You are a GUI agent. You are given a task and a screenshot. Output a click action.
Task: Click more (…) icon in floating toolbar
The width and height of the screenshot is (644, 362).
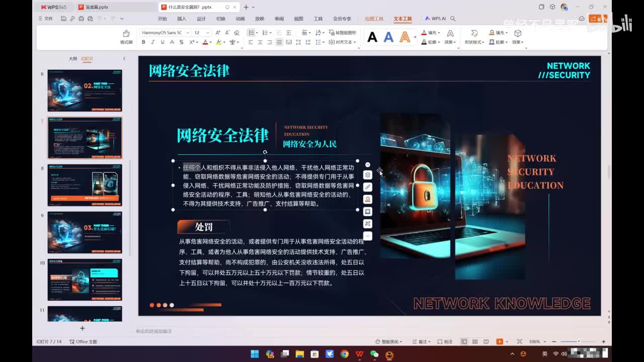point(368,236)
